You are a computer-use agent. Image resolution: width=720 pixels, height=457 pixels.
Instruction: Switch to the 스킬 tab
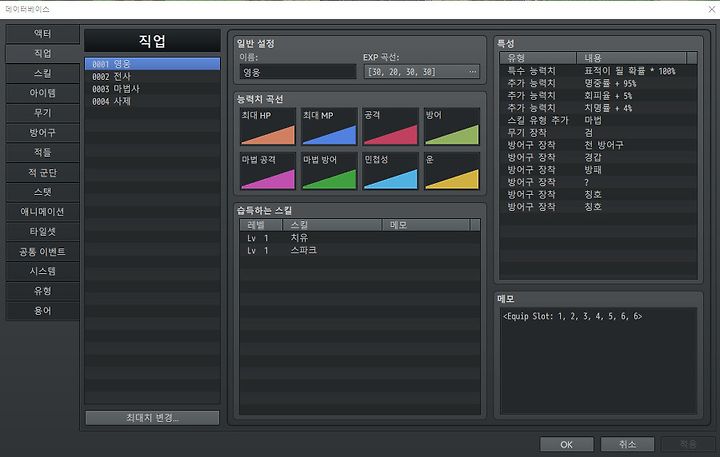(x=42, y=73)
